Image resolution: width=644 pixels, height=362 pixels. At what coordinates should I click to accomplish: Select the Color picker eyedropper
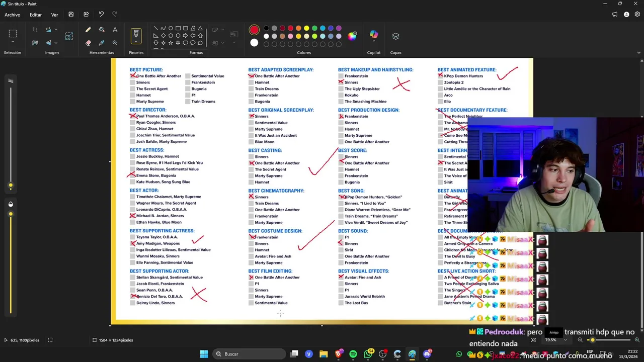click(102, 43)
